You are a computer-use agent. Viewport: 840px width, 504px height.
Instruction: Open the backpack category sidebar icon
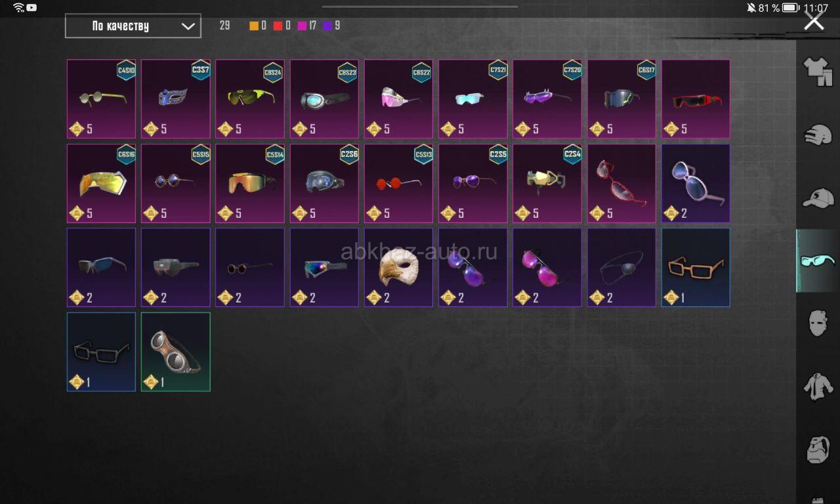(818, 450)
